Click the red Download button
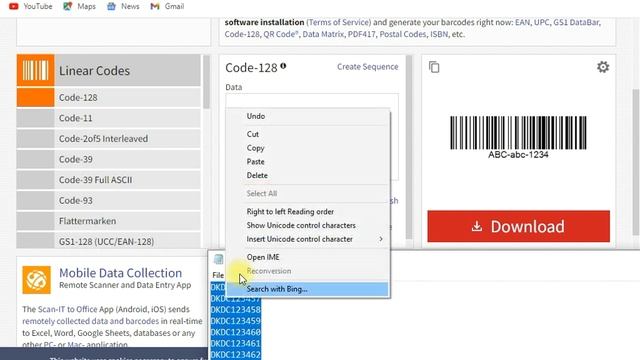 pyautogui.click(x=518, y=227)
